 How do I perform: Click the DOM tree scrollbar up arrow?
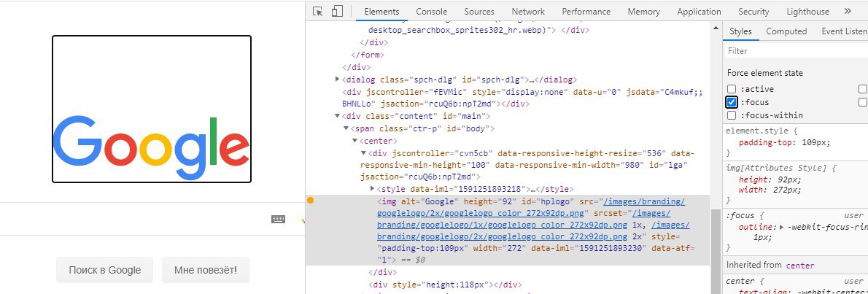click(x=716, y=28)
